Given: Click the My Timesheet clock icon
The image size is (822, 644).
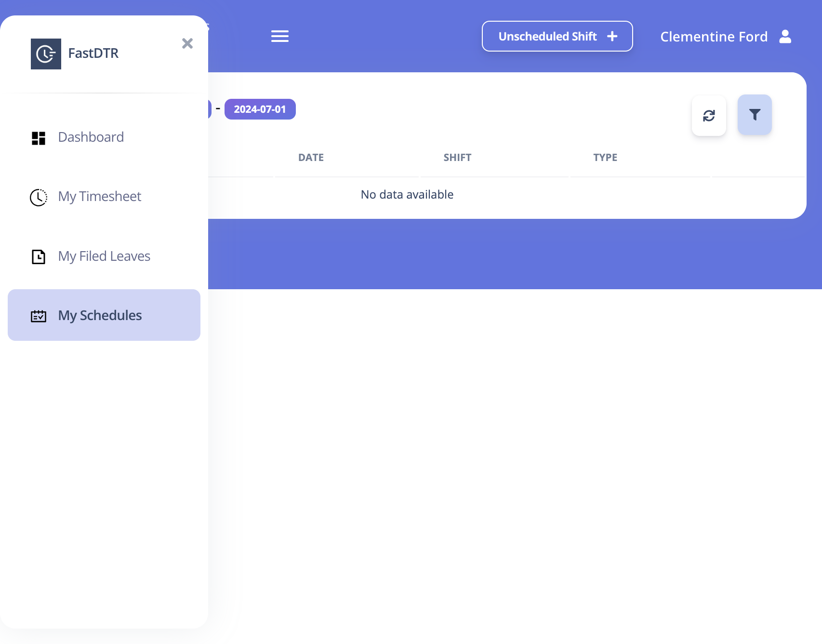Looking at the screenshot, I should [39, 197].
